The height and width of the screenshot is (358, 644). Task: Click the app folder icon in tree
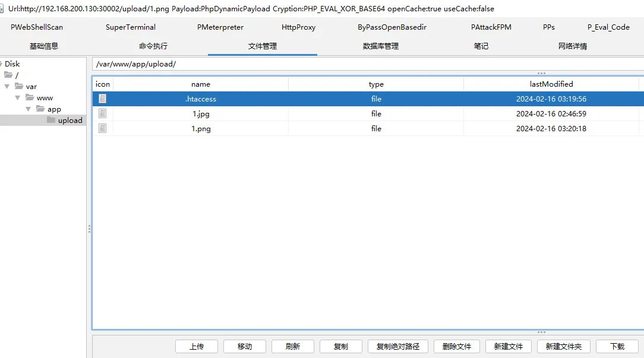coord(40,109)
